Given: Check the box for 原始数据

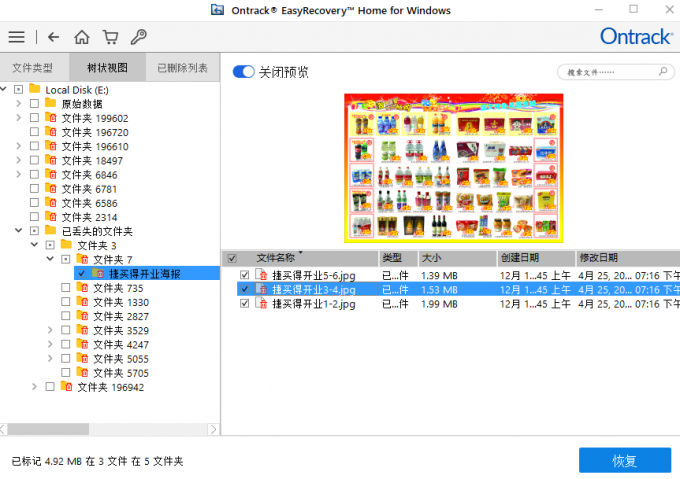Looking at the screenshot, I should (34, 104).
